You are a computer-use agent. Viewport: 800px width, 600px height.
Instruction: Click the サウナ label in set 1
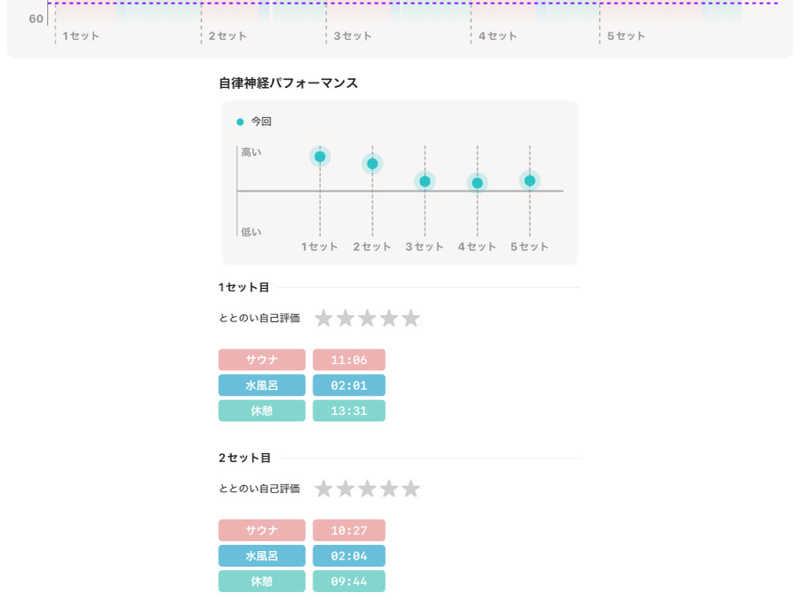point(262,360)
